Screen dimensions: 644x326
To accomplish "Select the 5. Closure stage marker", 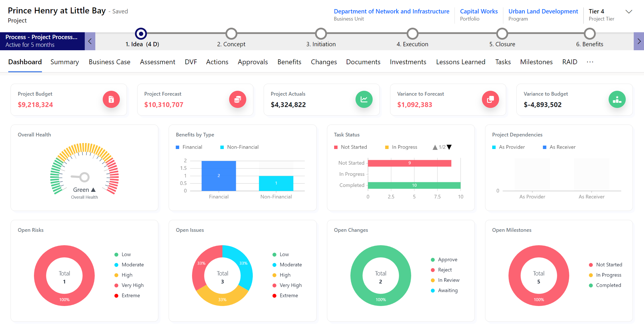I will [502, 34].
